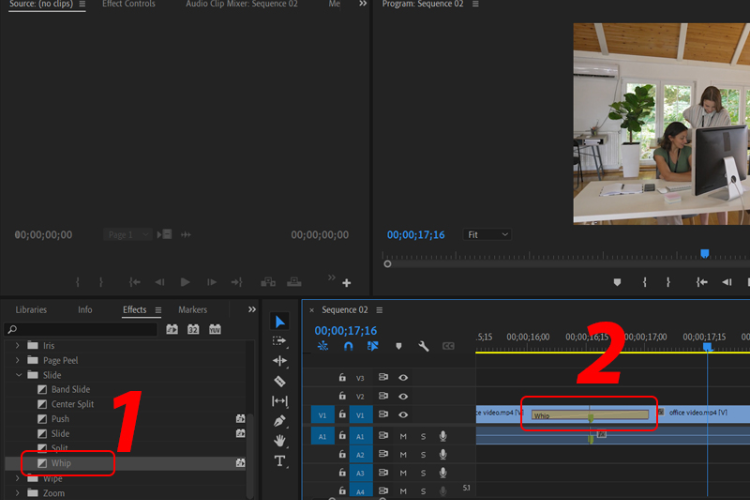Image resolution: width=750 pixels, height=500 pixels.
Task: Show overflow tabs in Source panel group
Action: click(363, 4)
